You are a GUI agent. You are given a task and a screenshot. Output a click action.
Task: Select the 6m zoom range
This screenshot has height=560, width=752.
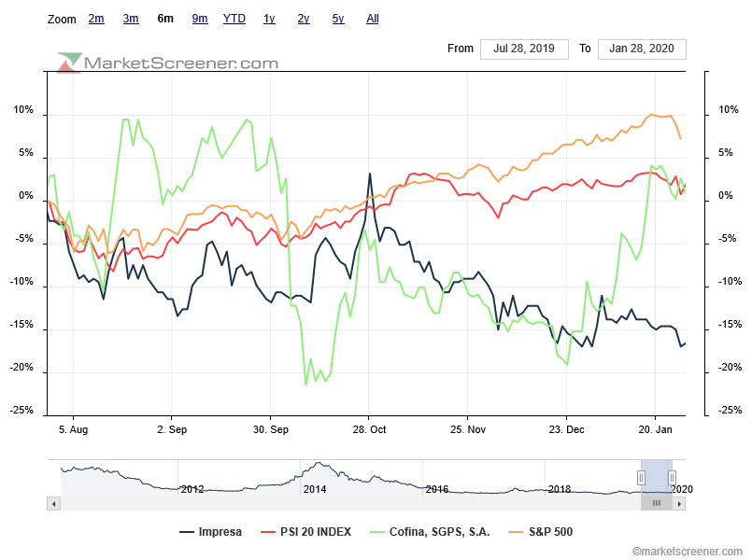point(165,19)
